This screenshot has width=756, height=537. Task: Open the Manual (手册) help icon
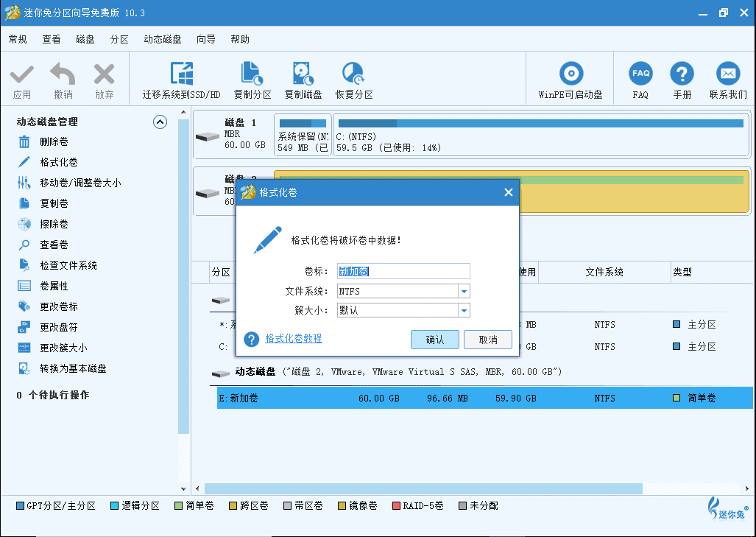pyautogui.click(x=682, y=80)
